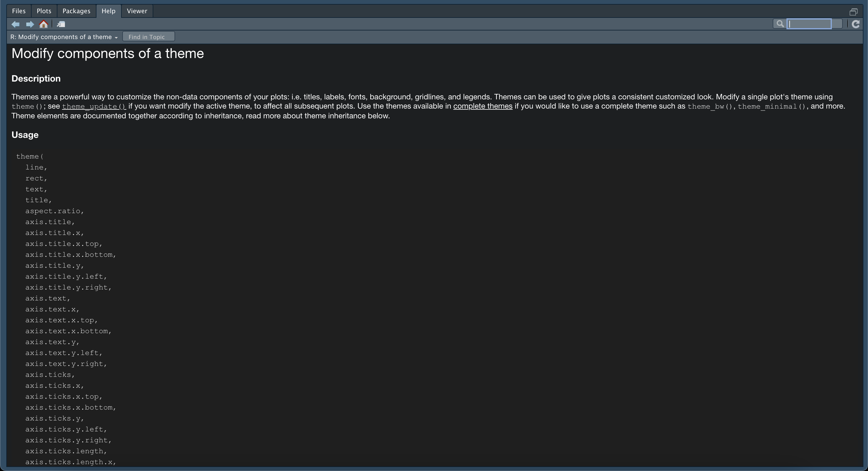Screen dimensions: 868x471
Task: Click the axis.ticks.x, argument
Action: click(55, 386)
